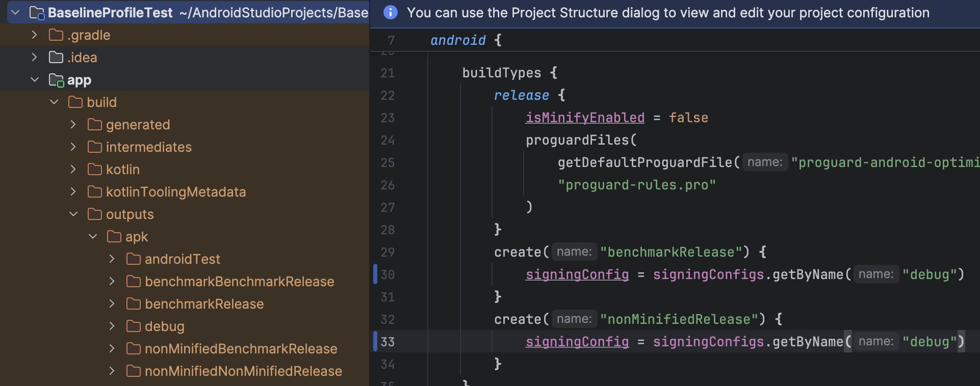
Task: Select the debug folder under apk
Action: pyautogui.click(x=164, y=326)
